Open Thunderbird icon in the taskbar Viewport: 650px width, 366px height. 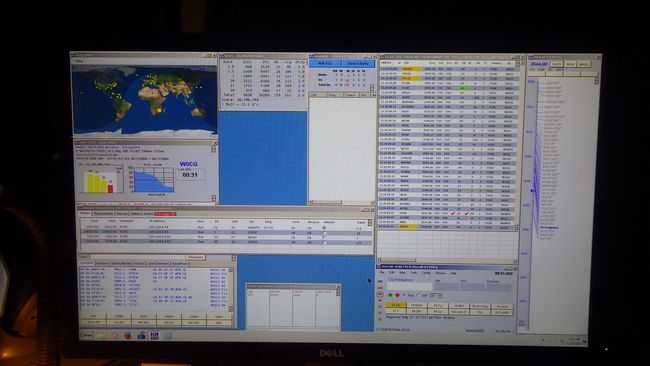(141, 335)
